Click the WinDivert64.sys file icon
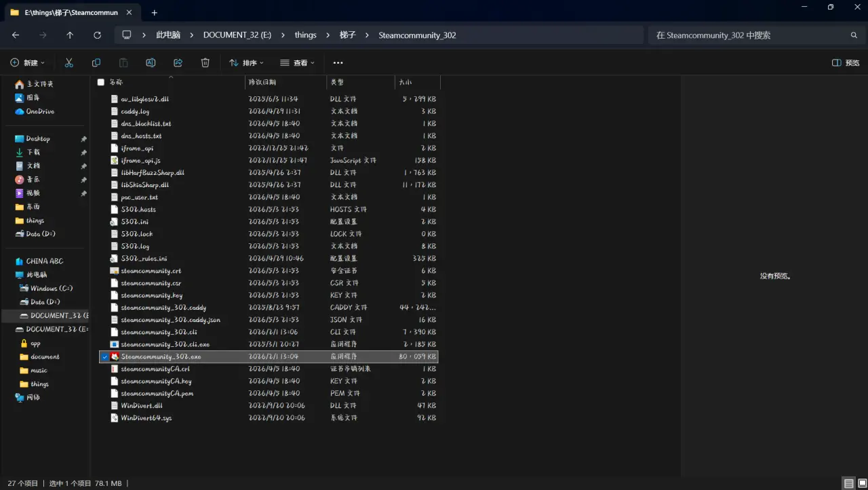 [115, 417]
